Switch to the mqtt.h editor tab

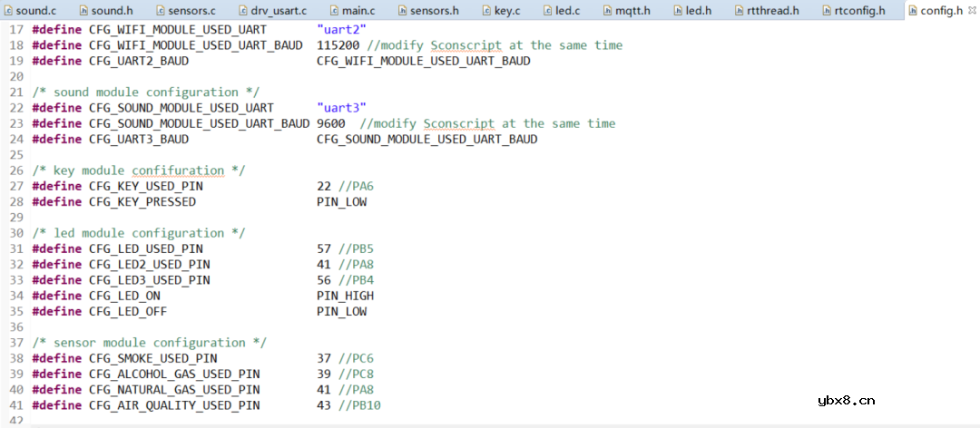click(633, 11)
